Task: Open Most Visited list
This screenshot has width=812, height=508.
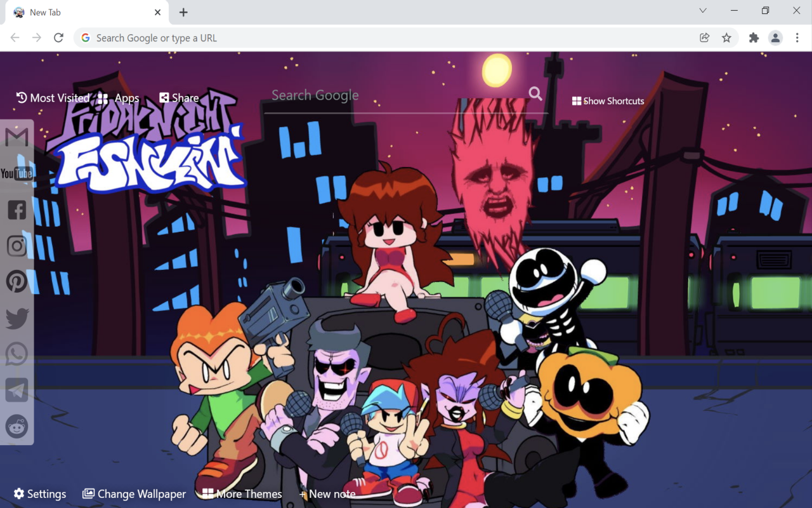Action: (53, 98)
